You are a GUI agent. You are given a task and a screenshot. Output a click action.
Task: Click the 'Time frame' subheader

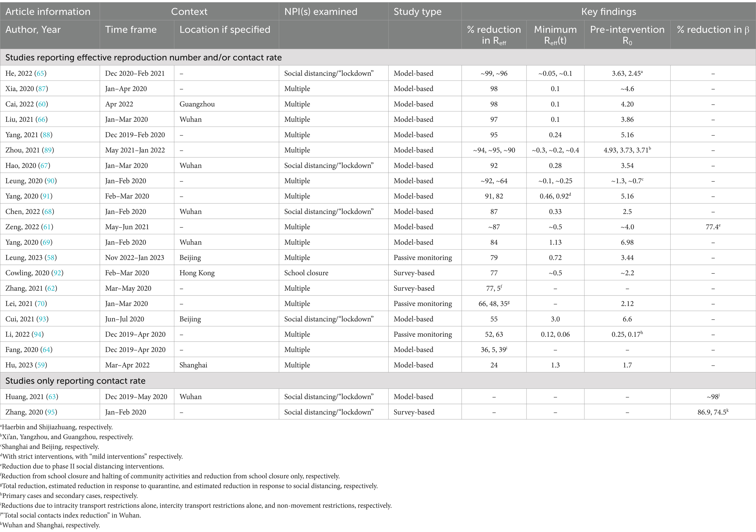click(131, 30)
